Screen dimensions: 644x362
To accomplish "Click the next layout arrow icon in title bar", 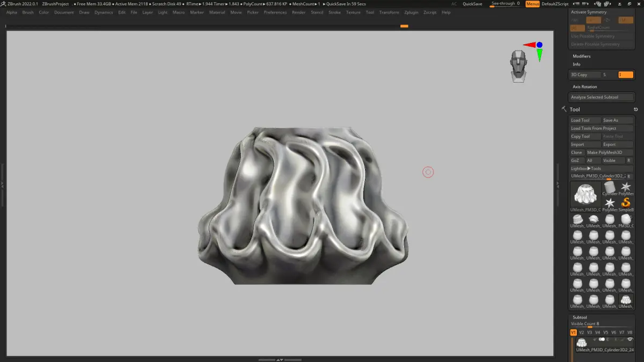I will (586, 4).
